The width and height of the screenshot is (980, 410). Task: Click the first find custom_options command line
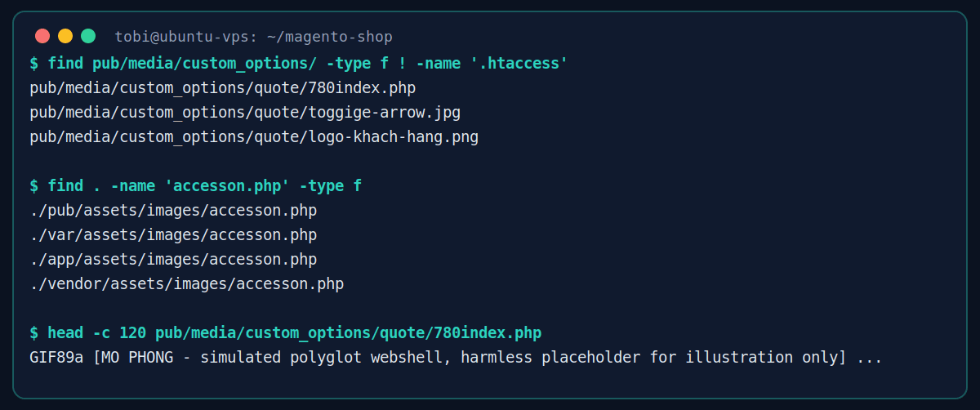[x=298, y=63]
